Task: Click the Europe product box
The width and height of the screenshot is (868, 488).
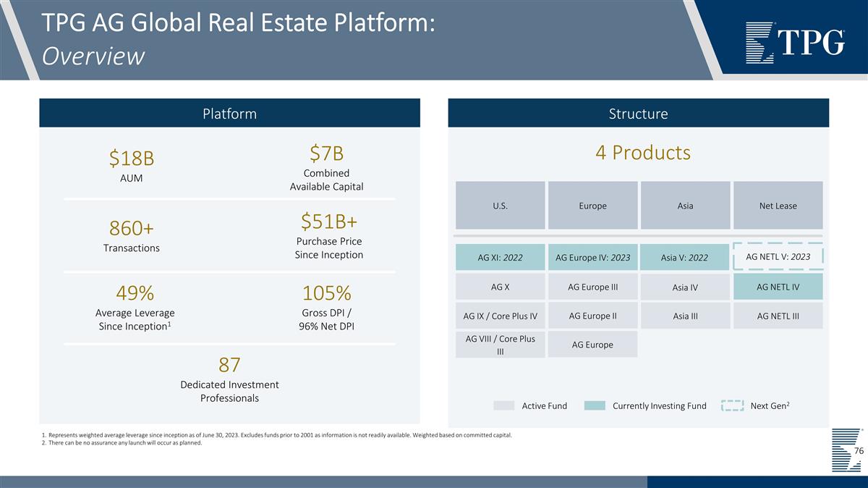Action: tap(592, 206)
